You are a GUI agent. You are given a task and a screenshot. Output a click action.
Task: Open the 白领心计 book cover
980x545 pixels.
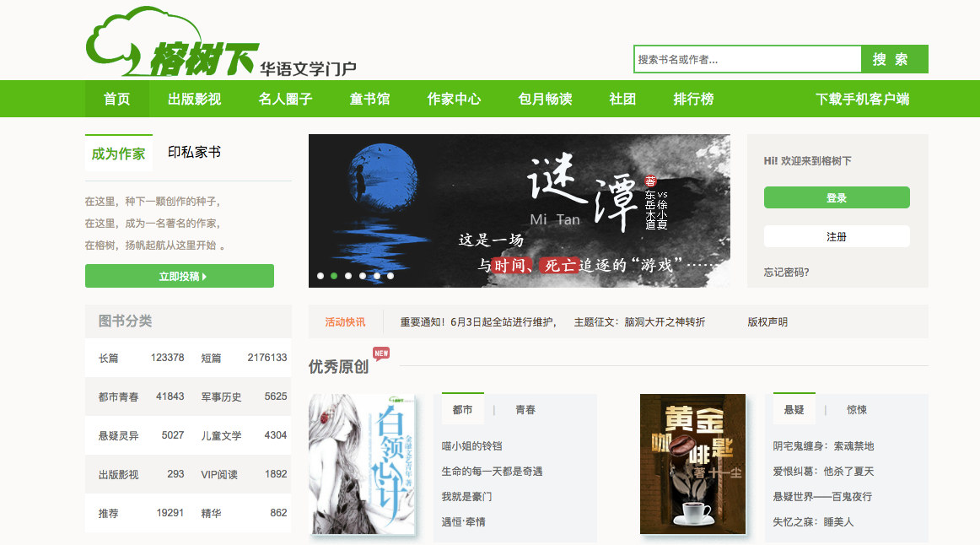tap(363, 464)
